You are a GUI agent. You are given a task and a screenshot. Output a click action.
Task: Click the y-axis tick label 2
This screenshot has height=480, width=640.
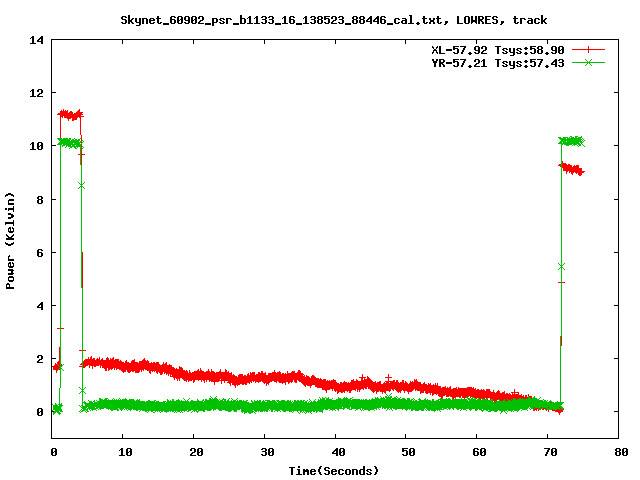pyautogui.click(x=40, y=359)
